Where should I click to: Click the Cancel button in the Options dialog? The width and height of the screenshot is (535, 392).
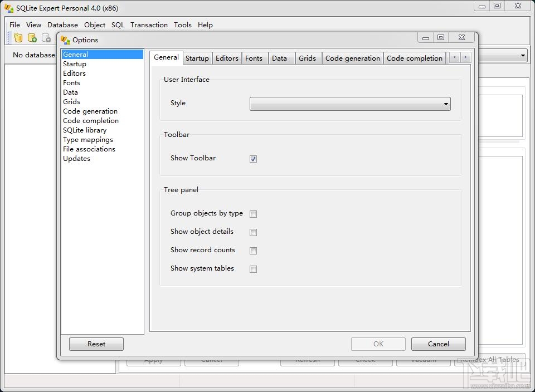pos(438,344)
